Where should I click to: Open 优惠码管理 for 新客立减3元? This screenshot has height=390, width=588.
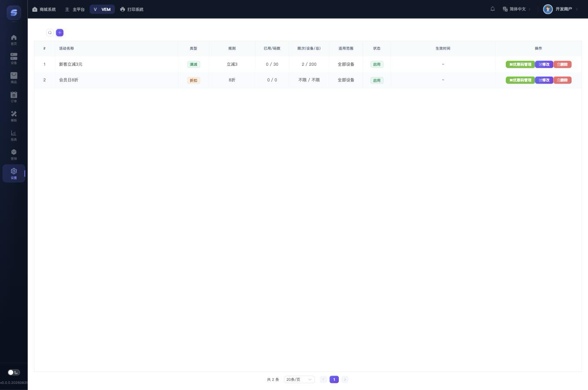click(520, 64)
